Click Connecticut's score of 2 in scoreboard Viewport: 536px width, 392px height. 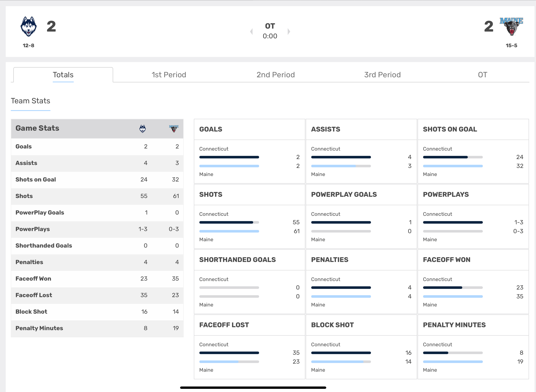click(x=51, y=26)
